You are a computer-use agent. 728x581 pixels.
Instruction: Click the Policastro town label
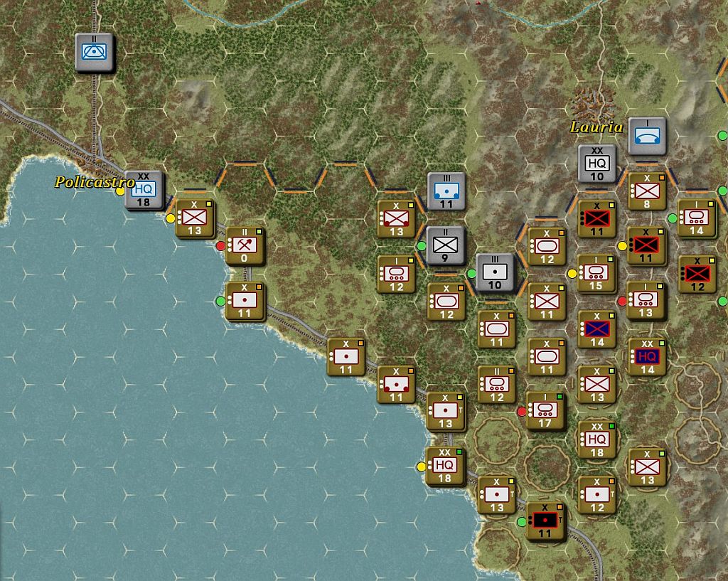coord(95,181)
